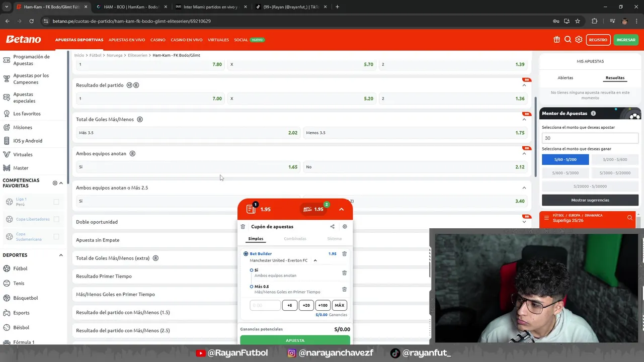The height and width of the screenshot is (362, 644).
Task: Open browser extensions puzzle icon
Action: click(x=594, y=21)
